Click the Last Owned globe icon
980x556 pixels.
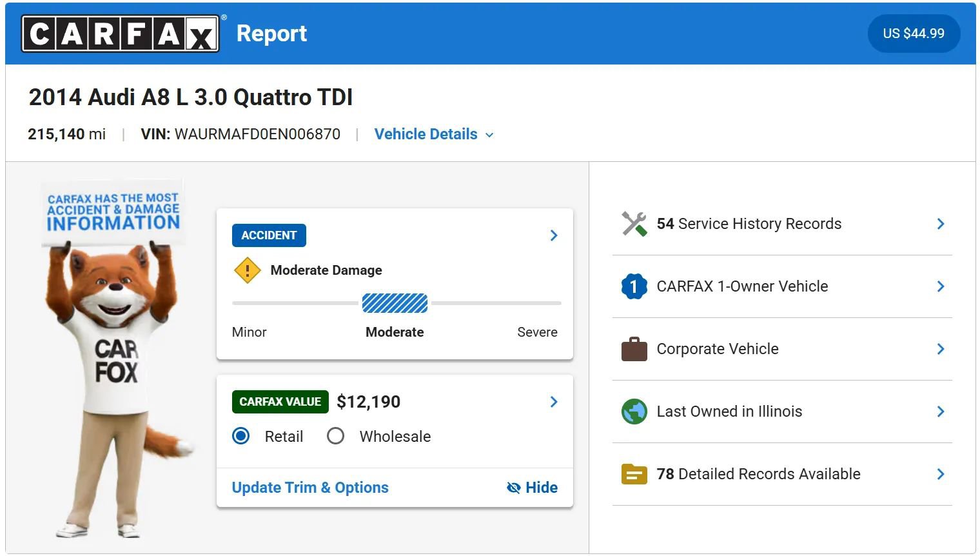click(634, 411)
